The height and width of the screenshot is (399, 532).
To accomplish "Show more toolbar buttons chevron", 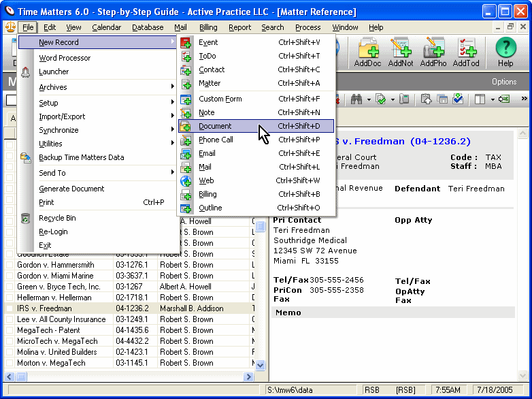I will point(525,99).
